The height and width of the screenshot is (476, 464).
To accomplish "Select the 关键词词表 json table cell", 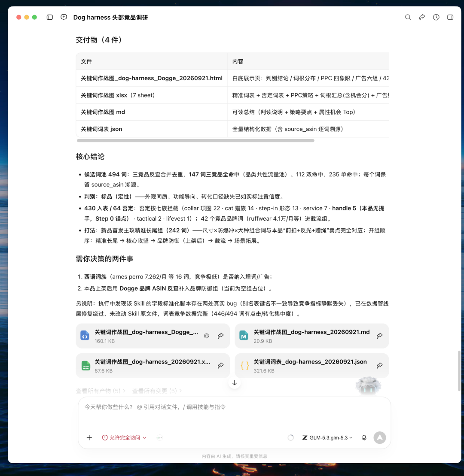I will click(152, 129).
